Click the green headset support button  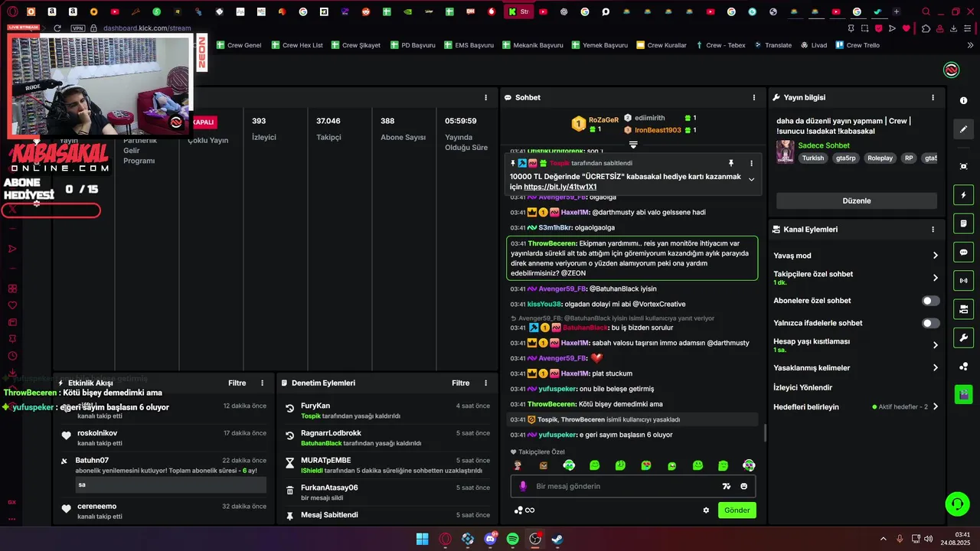[x=957, y=504]
